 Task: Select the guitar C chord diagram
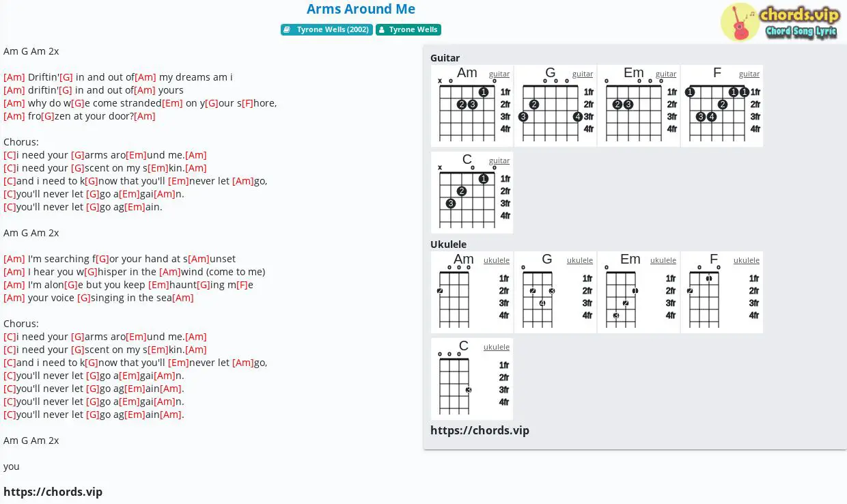472,193
